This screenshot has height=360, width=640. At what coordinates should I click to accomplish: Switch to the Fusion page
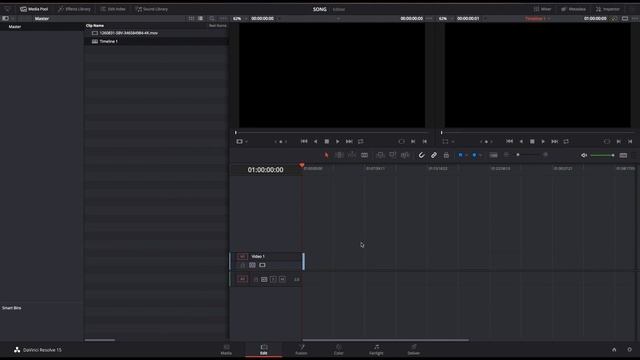[x=301, y=350]
